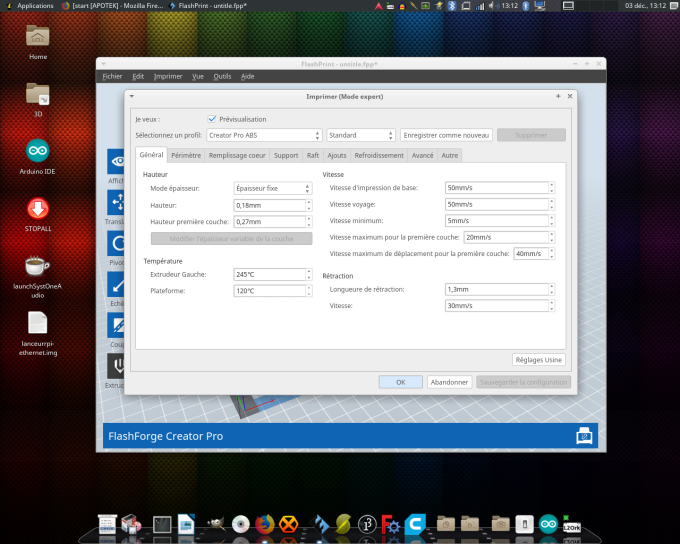Click the printer icon in FlashForge banner
This screenshot has width=680, height=544.
click(x=583, y=435)
